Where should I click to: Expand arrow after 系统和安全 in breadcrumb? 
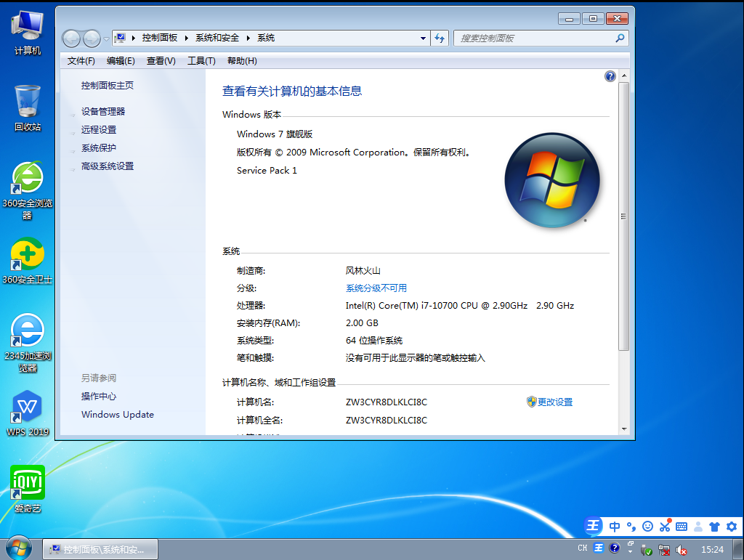click(x=248, y=38)
